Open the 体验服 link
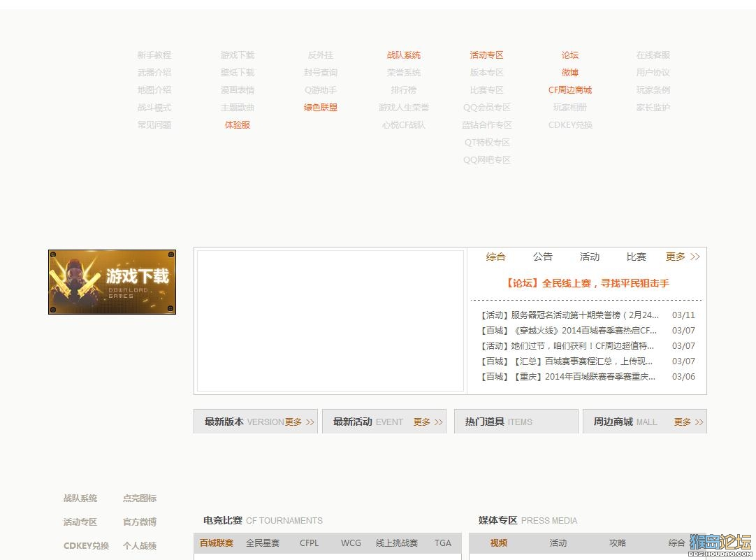Image resolution: width=756 pixels, height=560 pixels. click(x=238, y=125)
